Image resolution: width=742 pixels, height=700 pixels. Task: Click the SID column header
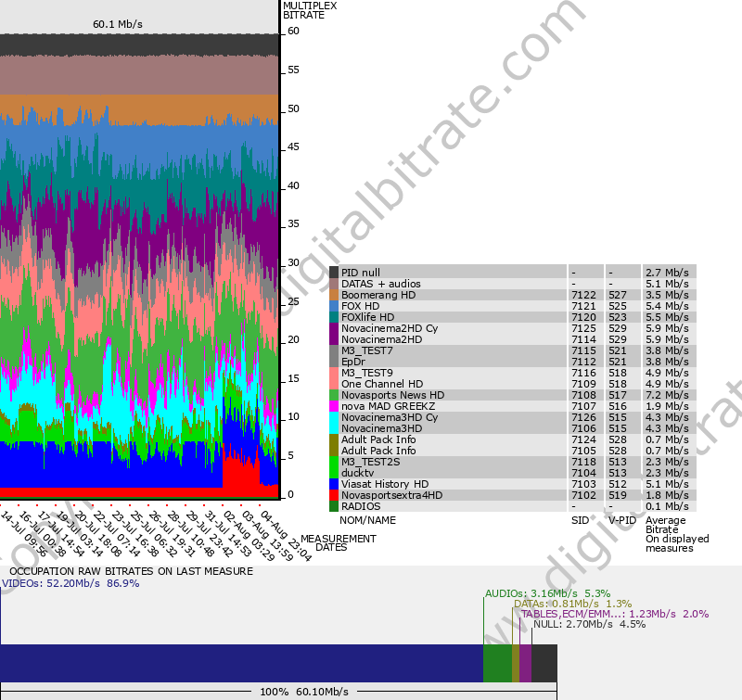point(580,520)
